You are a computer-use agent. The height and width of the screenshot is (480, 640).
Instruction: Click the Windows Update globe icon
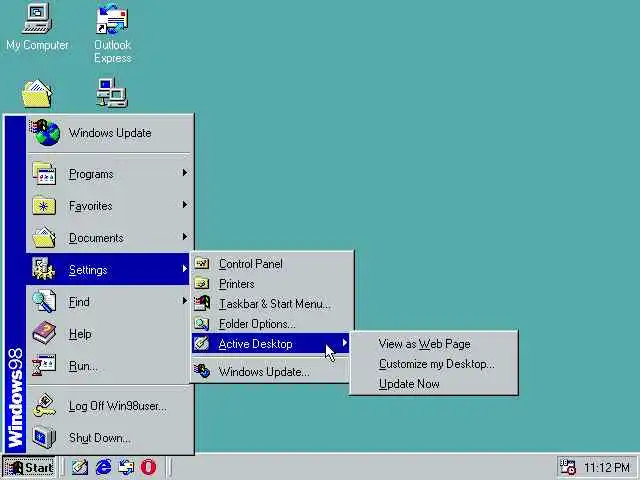coord(45,132)
